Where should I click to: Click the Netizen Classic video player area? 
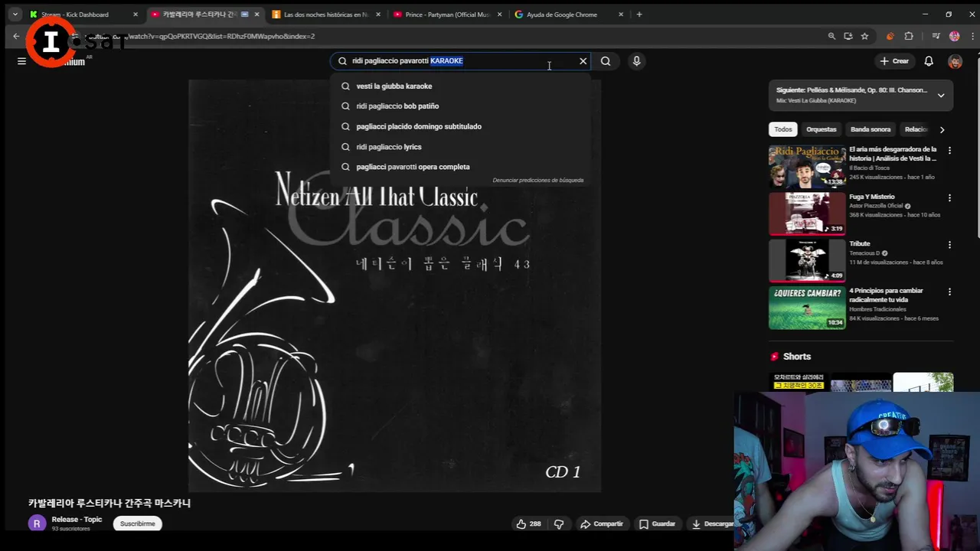coord(394,285)
